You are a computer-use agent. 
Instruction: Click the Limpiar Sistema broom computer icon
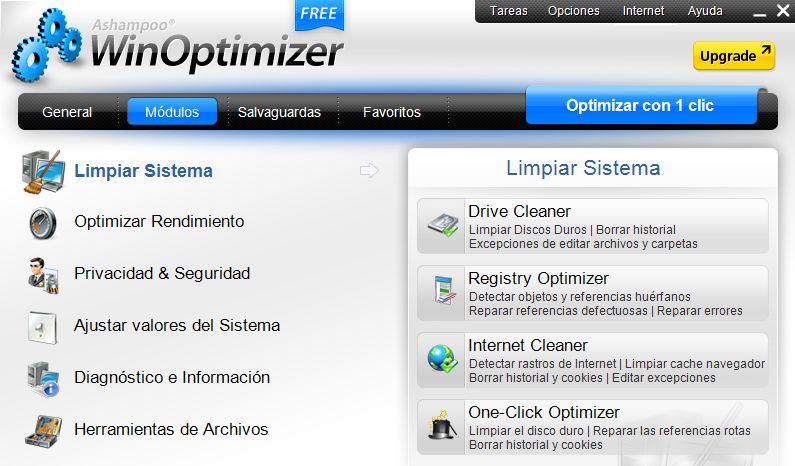(44, 171)
